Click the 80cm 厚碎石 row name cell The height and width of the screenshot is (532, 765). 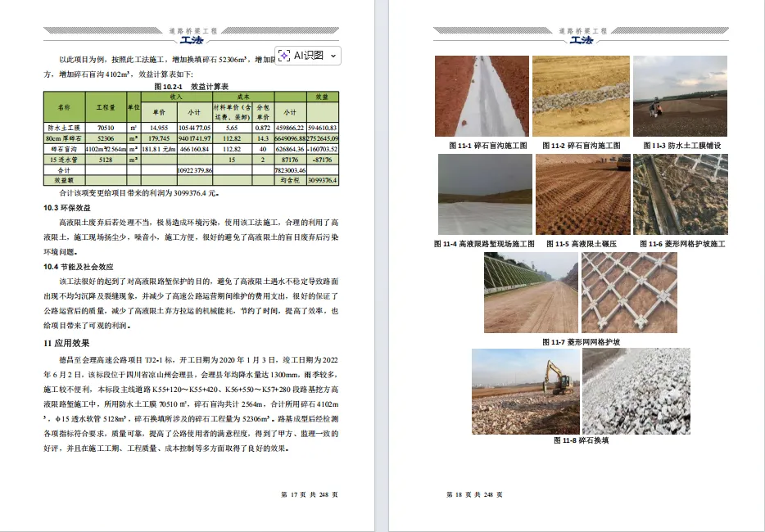65,138
